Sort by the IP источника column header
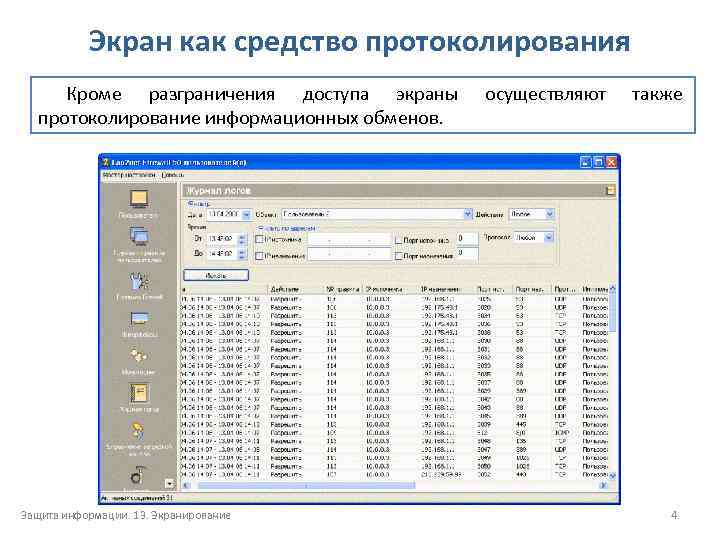Screen dimensions: 720x540 click(390, 289)
